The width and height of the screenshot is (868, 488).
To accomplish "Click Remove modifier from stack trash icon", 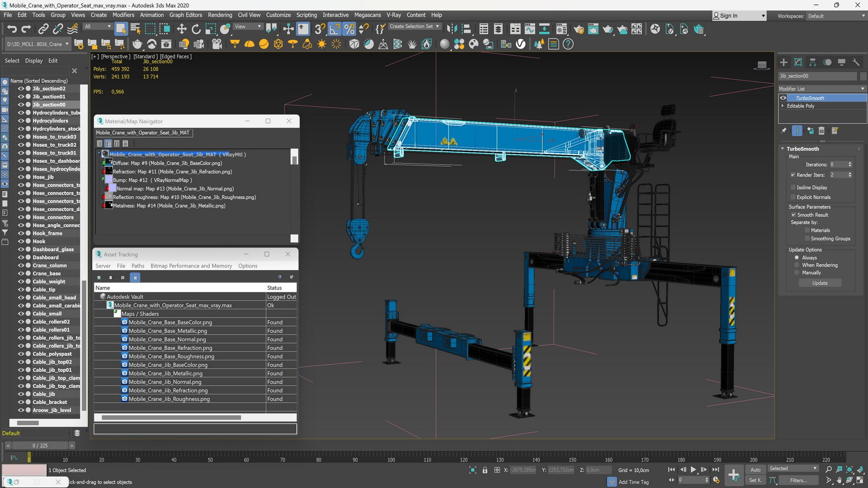I will 821,131.
